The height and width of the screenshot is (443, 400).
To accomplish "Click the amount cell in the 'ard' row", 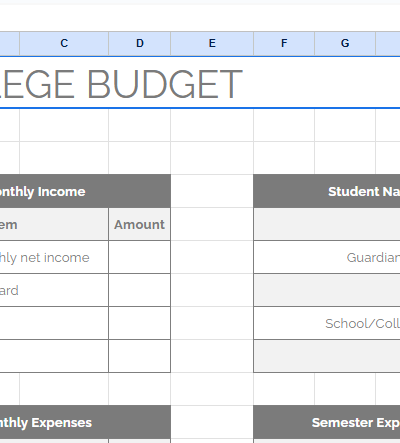I will [x=140, y=290].
